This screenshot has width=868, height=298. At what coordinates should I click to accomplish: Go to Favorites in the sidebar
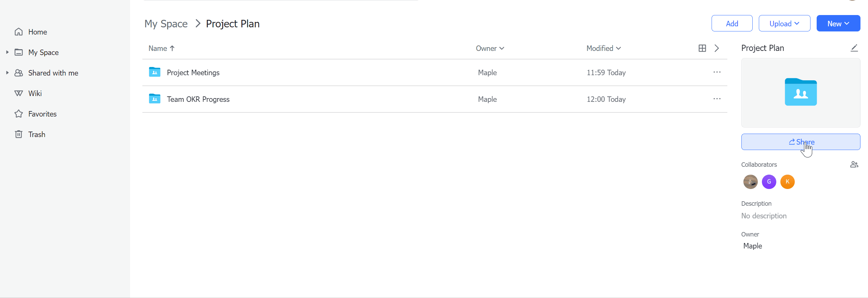tap(42, 114)
